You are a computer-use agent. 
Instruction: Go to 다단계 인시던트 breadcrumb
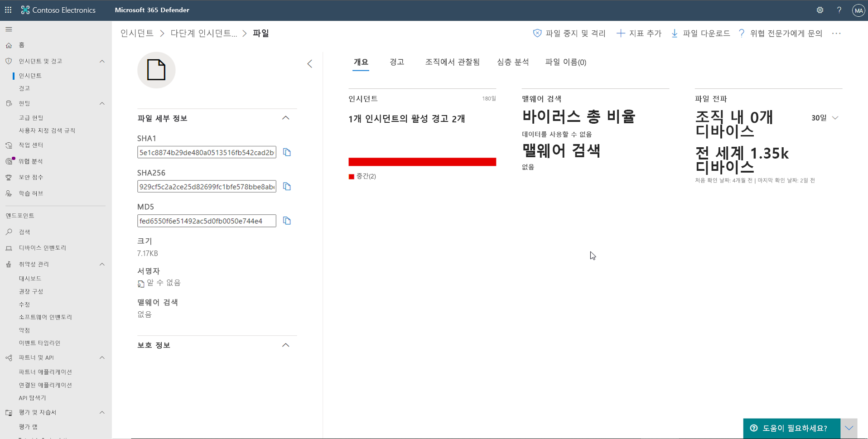pyautogui.click(x=204, y=33)
